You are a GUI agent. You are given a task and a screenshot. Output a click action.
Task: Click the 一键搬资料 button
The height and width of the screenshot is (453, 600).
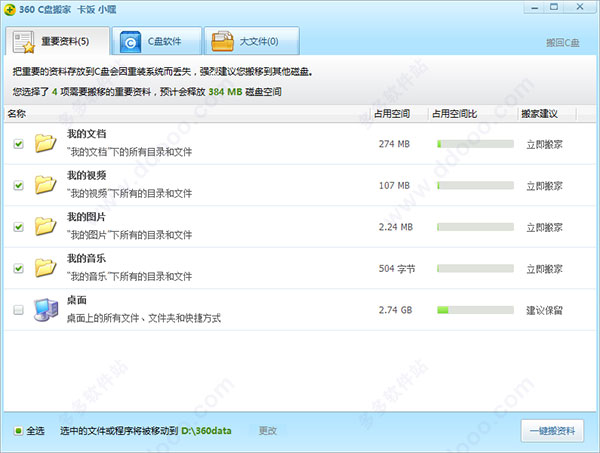(552, 431)
